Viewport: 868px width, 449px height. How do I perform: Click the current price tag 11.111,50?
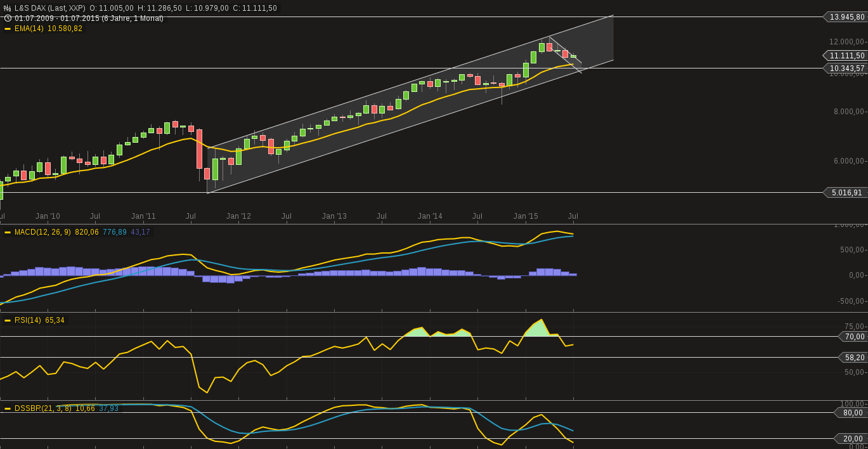[x=846, y=56]
